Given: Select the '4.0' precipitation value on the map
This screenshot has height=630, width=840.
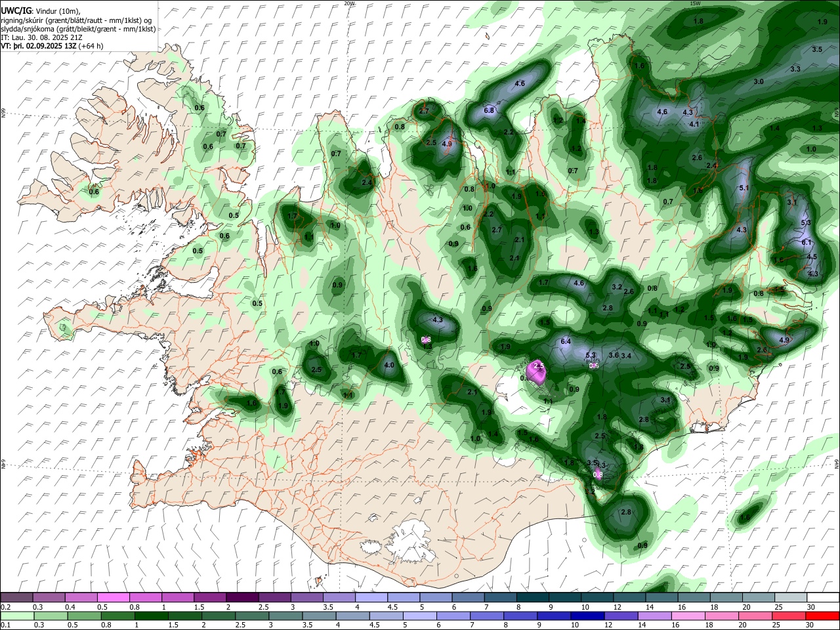Looking at the screenshot, I should [x=389, y=366].
